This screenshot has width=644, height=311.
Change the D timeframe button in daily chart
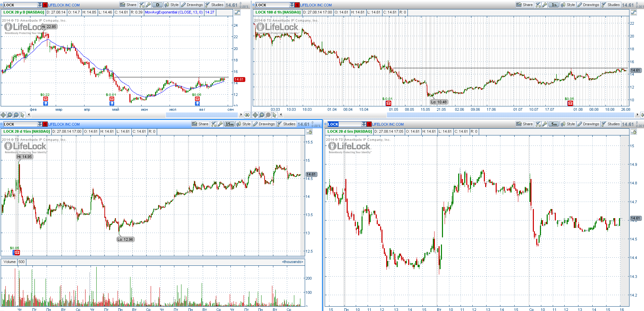point(157,5)
